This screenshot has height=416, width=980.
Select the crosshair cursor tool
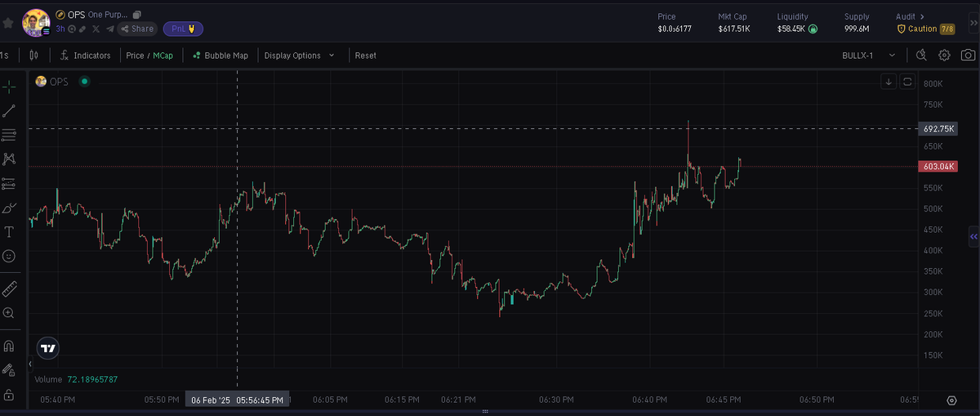[9, 87]
